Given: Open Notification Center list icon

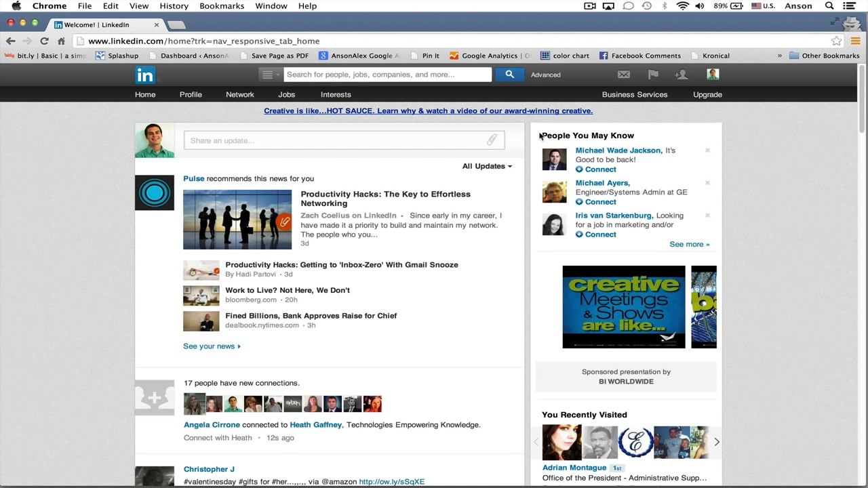Looking at the screenshot, I should coord(849,6).
